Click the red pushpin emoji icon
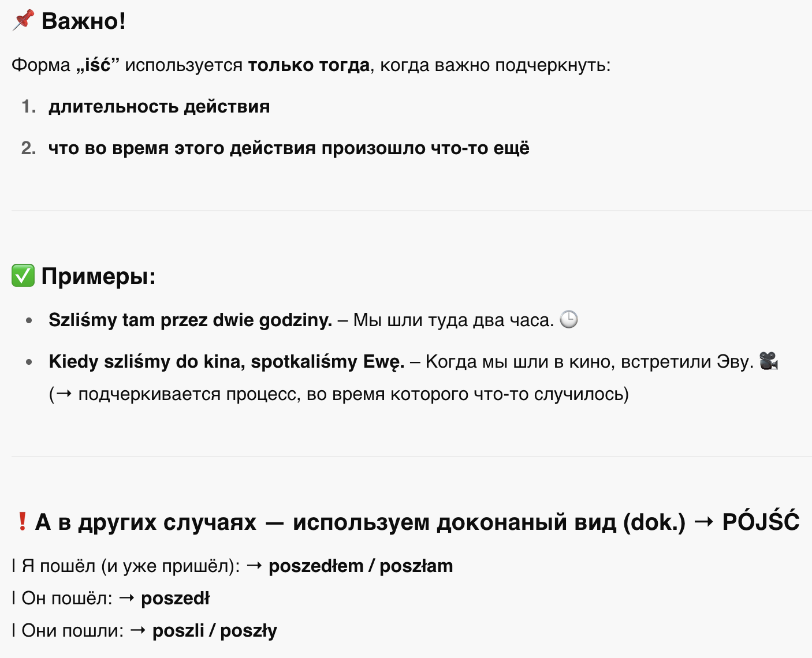This screenshot has height=658, width=812. [23, 20]
